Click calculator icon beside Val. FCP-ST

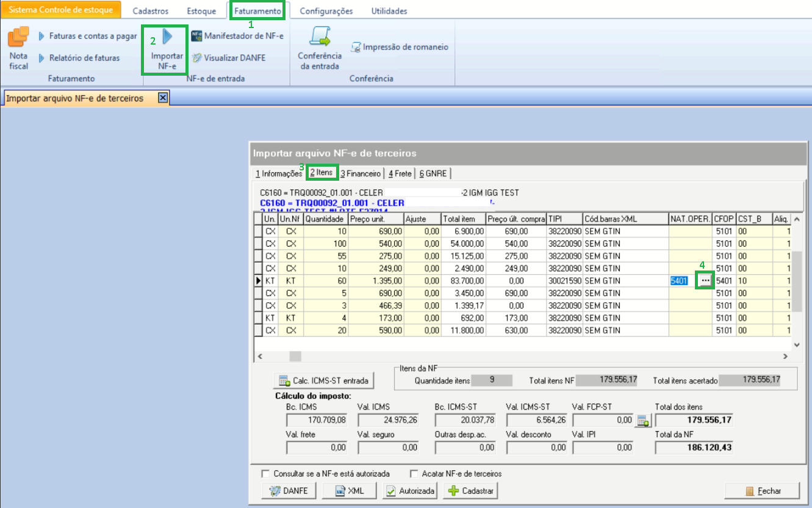point(642,420)
